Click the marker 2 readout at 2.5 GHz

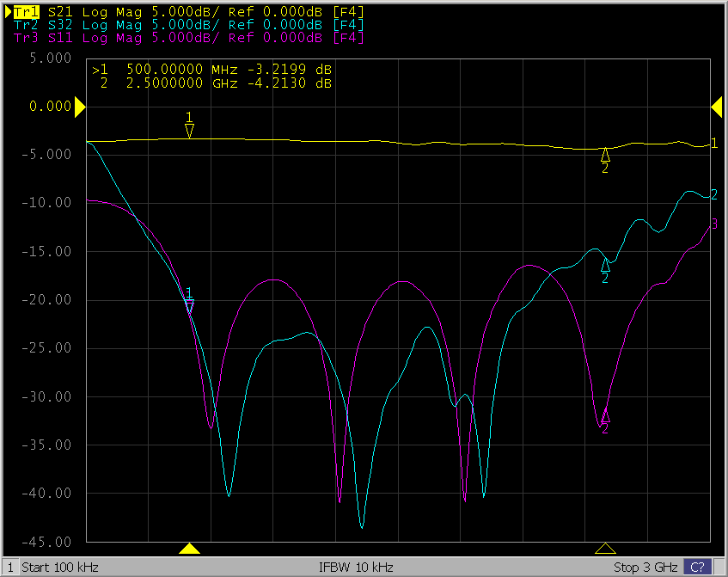pos(212,83)
